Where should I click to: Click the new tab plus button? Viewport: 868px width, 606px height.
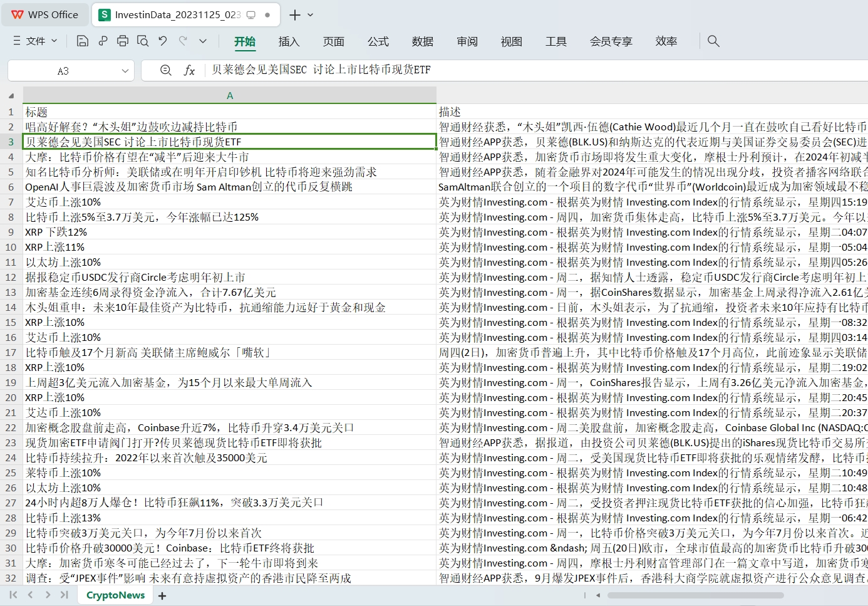click(x=295, y=14)
